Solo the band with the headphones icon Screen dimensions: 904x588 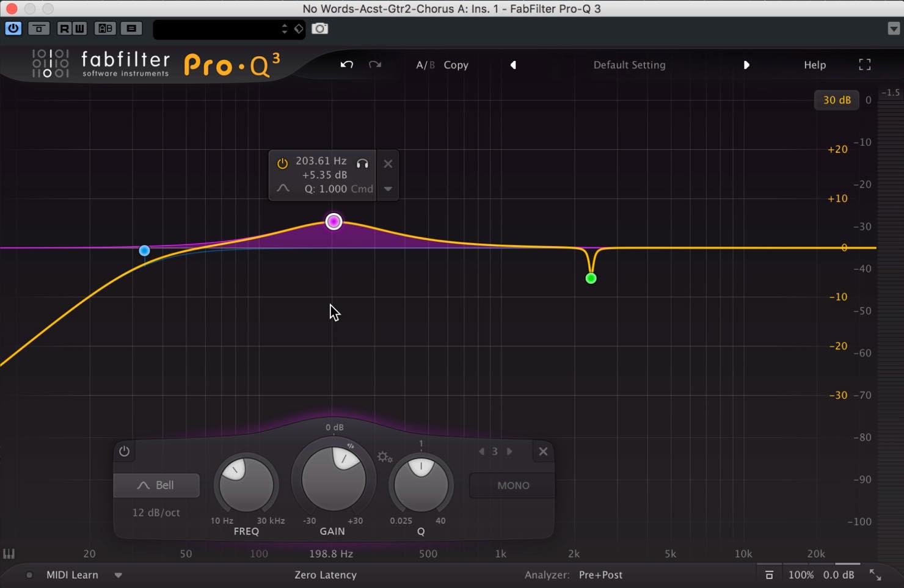362,163
